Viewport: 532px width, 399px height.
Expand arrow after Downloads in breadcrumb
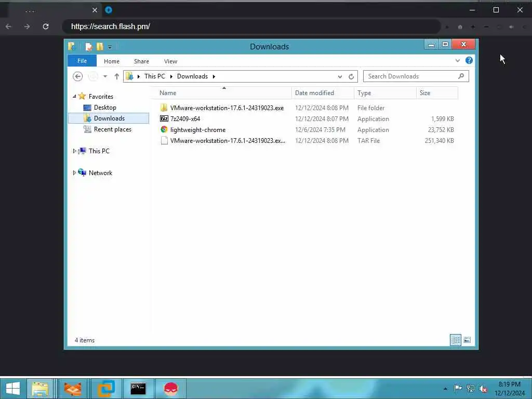coord(214,76)
